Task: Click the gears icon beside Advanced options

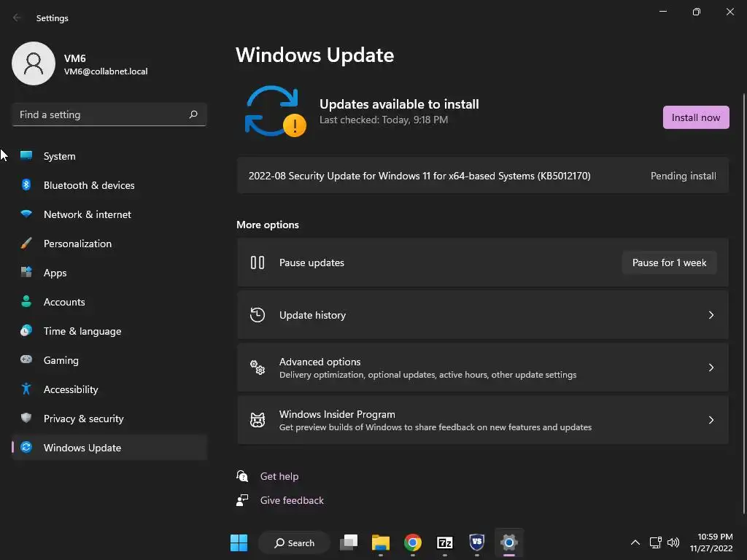Action: (258, 367)
